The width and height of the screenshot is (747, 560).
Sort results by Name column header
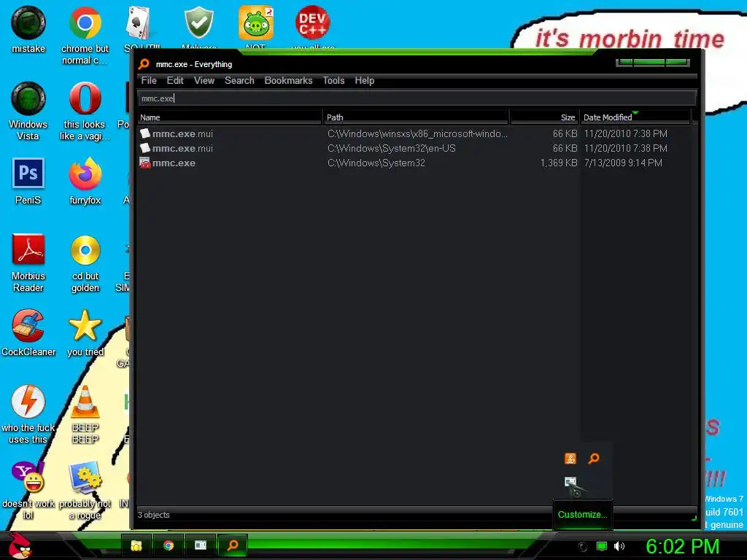[x=230, y=117]
